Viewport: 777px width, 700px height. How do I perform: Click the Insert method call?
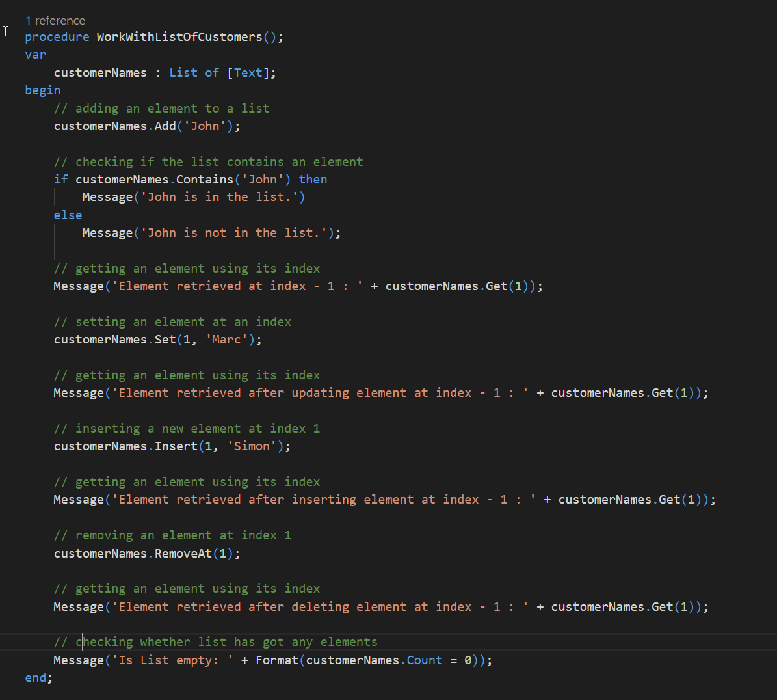tap(176, 446)
